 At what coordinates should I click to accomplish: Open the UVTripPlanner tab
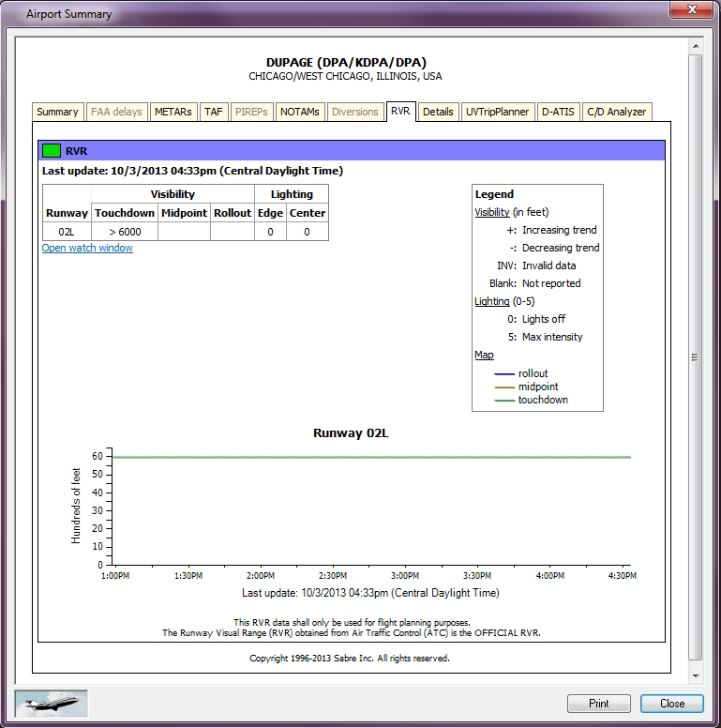click(498, 112)
